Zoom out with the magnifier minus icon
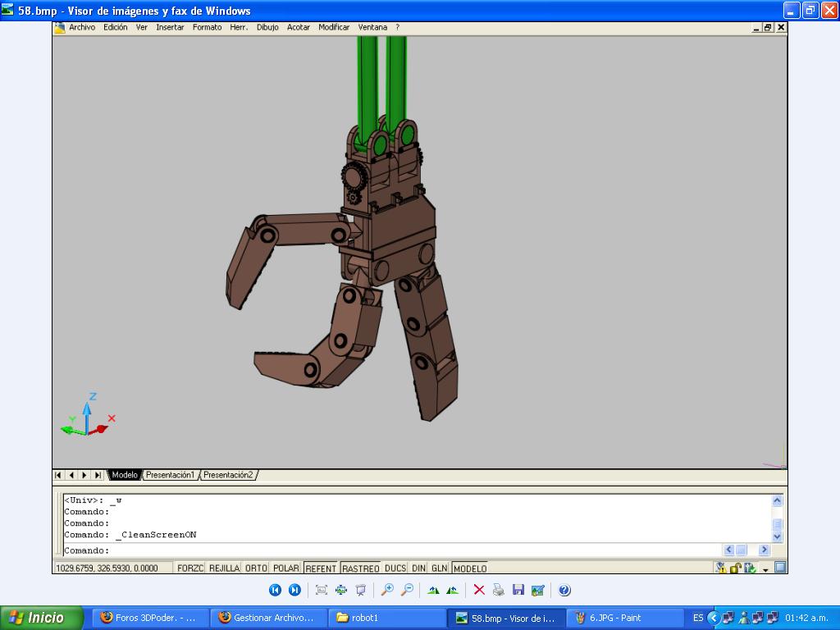This screenshot has height=630, width=840. pyautogui.click(x=407, y=590)
